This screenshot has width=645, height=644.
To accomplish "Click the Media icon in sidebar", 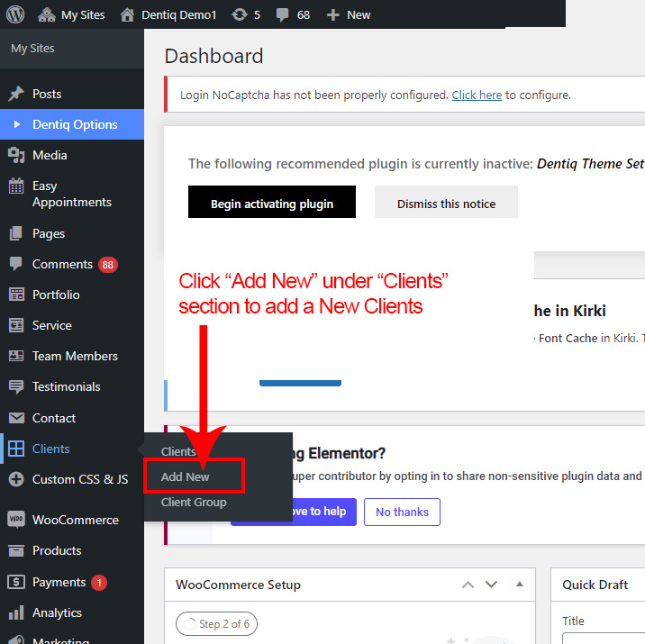I will point(16,155).
